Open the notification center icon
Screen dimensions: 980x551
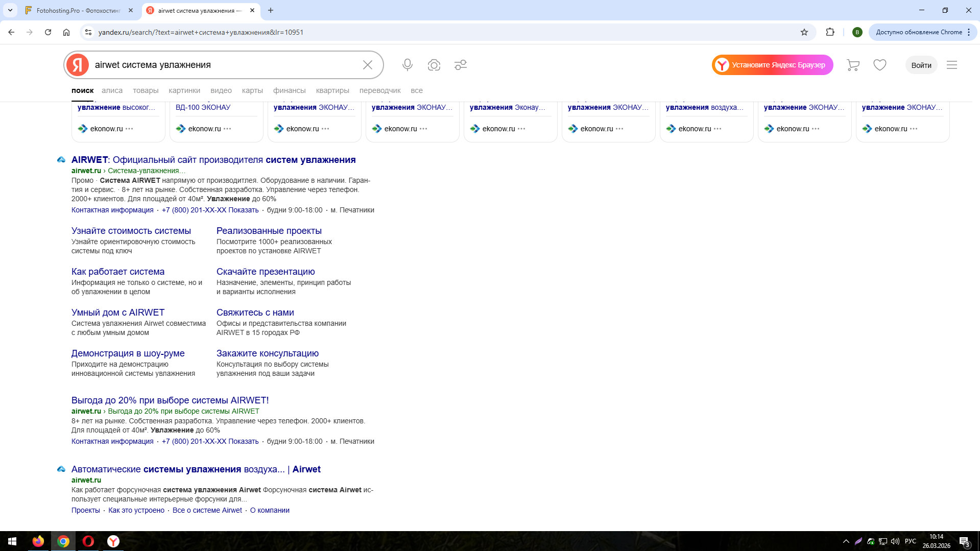coord(965,541)
